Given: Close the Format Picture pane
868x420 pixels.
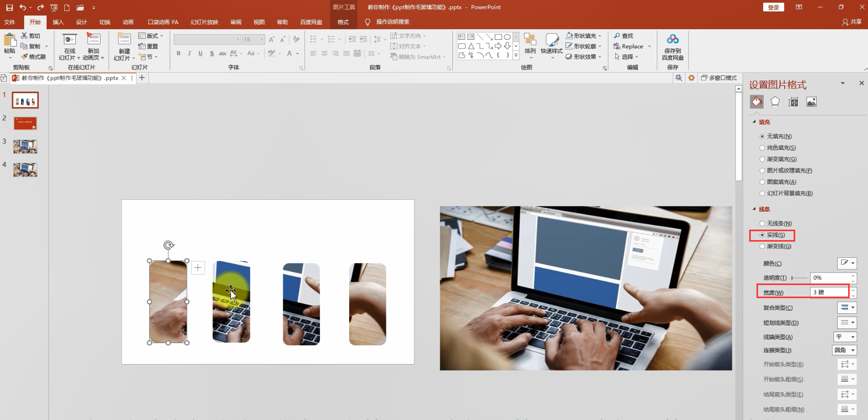Looking at the screenshot, I should coord(861,83).
